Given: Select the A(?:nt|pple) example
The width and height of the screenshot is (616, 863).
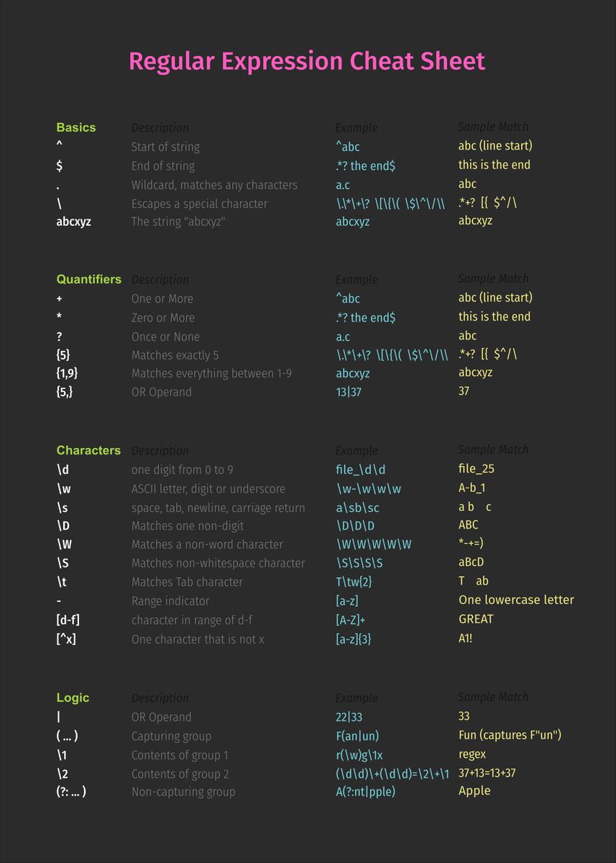Looking at the screenshot, I should pos(365,792).
